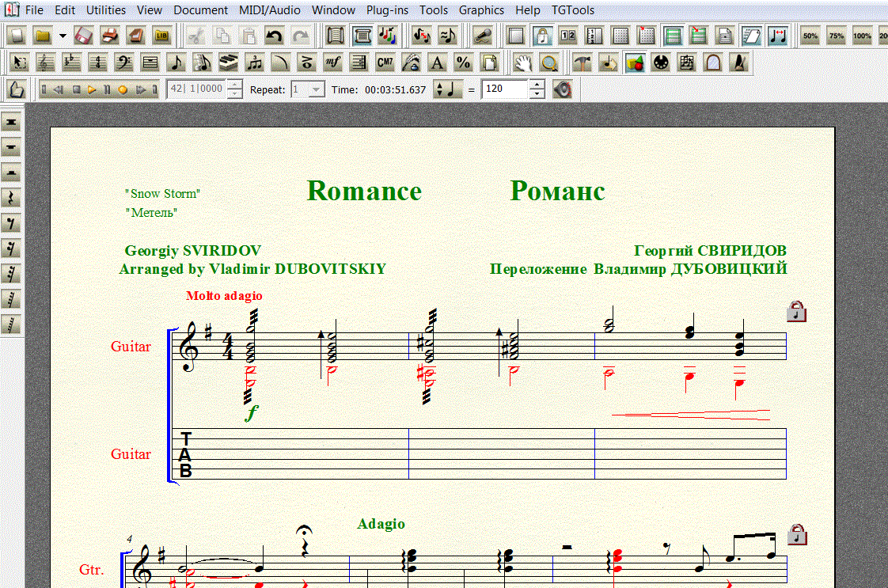The width and height of the screenshot is (888, 588).
Task: Select the Lyrics quill tool
Action: tap(411, 63)
